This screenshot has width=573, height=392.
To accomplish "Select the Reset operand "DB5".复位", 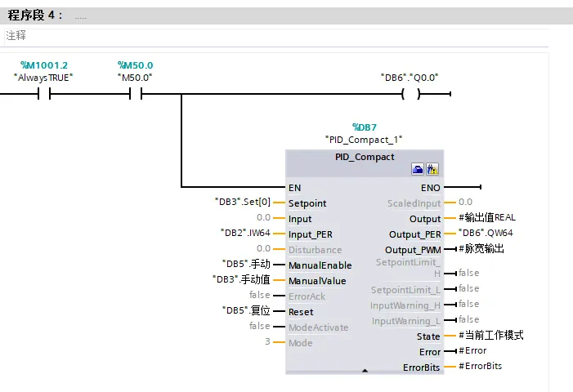I will coord(246,310).
